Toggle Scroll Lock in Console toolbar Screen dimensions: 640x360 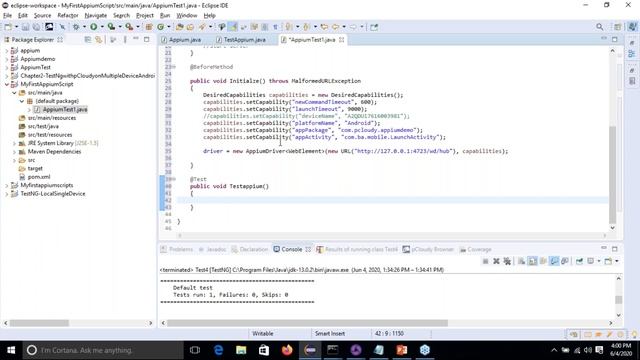[533, 261]
